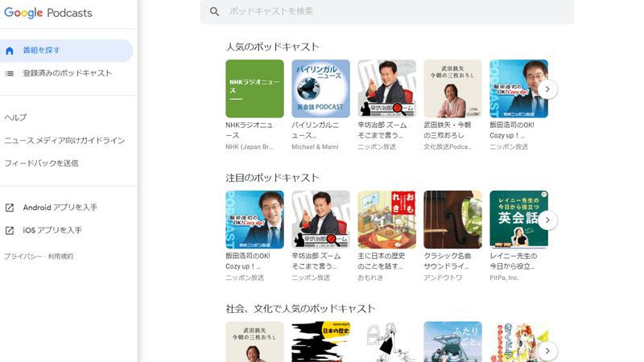Click クラシック名曲サウンドライ title text
Image resolution: width=644 pixels, height=362 pixels.
448,261
